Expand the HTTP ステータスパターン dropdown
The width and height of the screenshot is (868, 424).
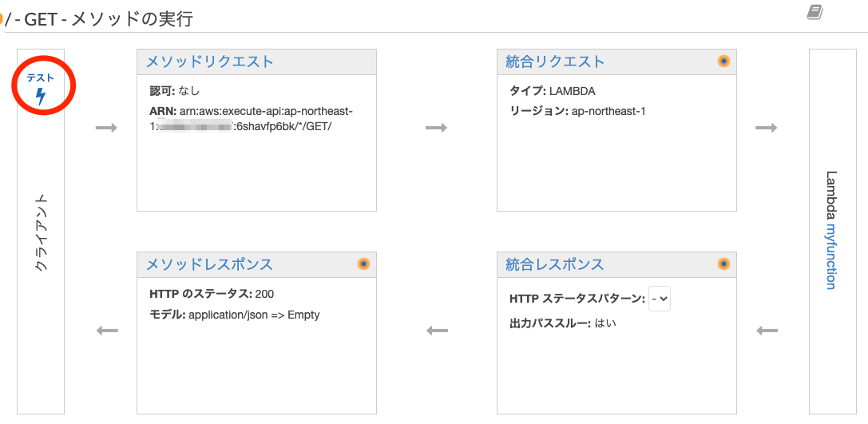660,299
